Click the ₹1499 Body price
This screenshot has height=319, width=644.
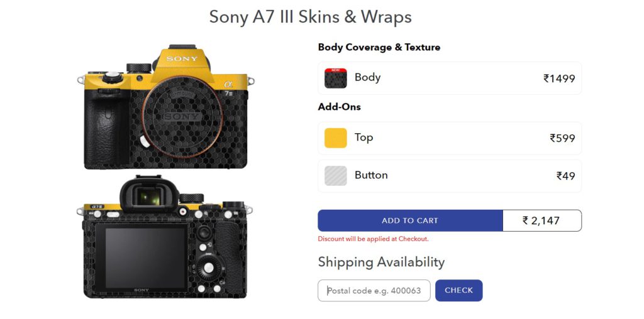point(559,78)
